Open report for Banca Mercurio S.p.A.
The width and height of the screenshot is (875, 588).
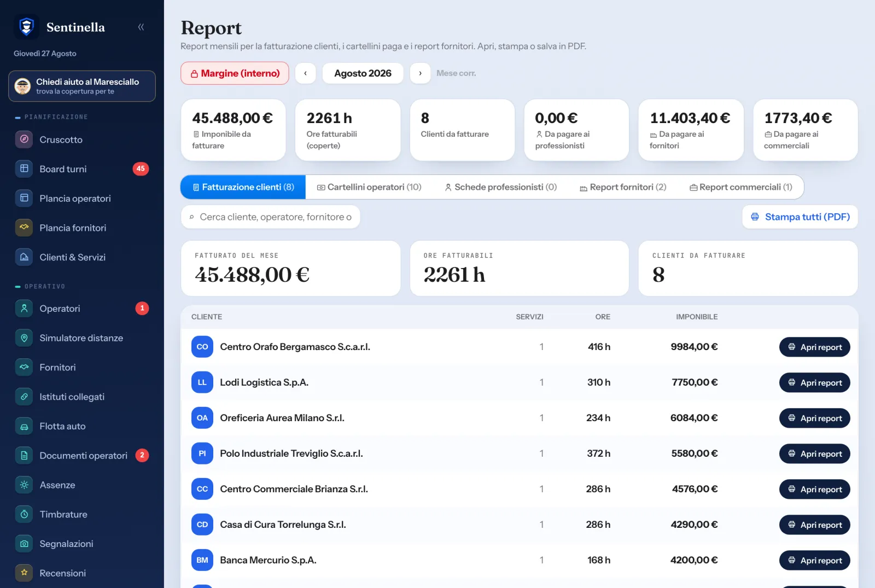pos(814,560)
